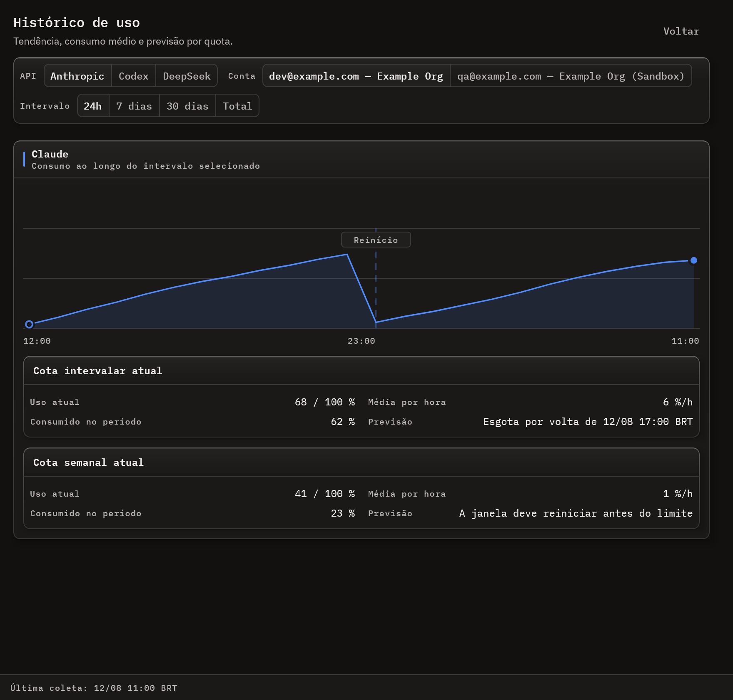Click 'A janela deve reiniciar antes do limite'

[x=576, y=513]
